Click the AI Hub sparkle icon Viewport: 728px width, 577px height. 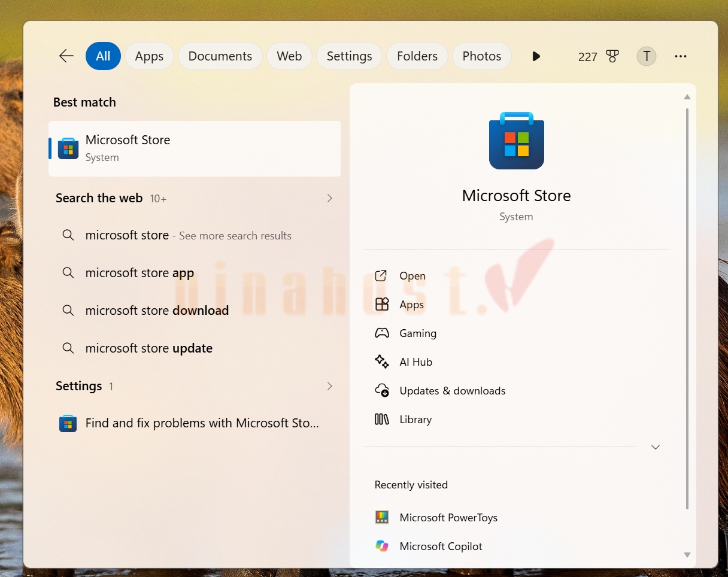(x=382, y=362)
